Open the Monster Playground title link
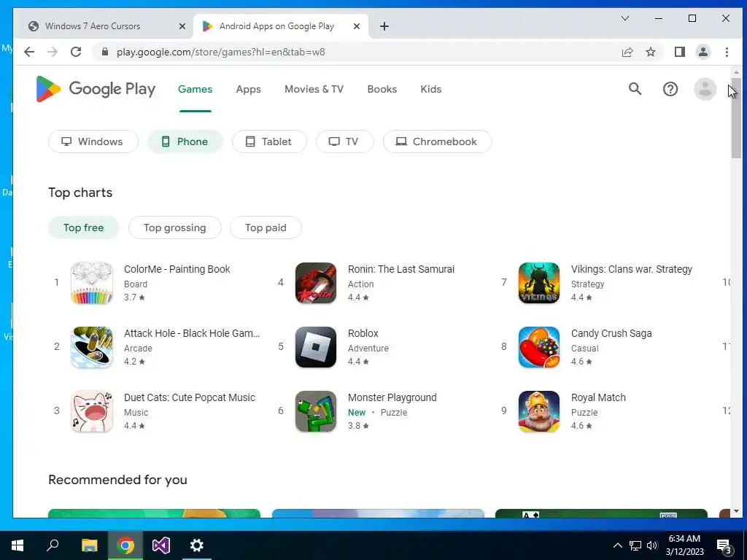Image resolution: width=747 pixels, height=560 pixels. (x=392, y=397)
